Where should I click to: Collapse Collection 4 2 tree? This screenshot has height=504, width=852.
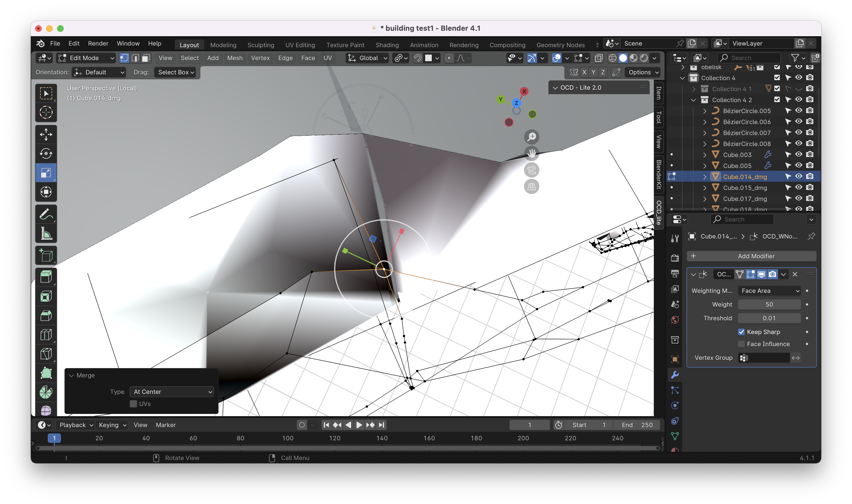pyautogui.click(x=693, y=100)
